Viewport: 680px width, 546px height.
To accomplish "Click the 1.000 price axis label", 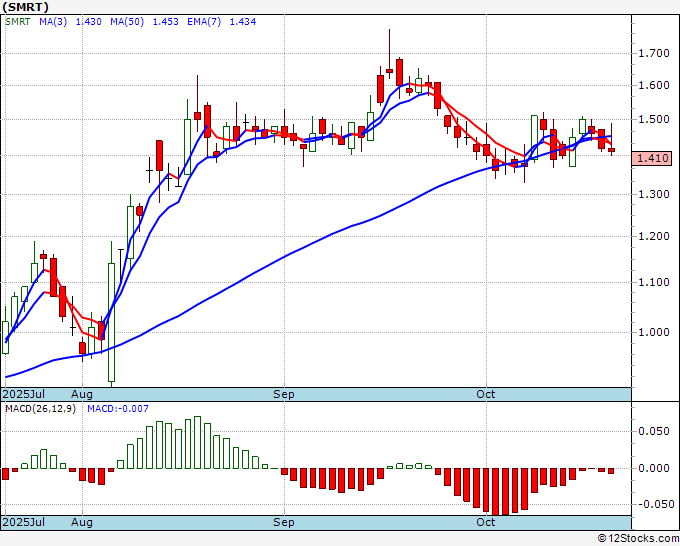I will (x=654, y=332).
